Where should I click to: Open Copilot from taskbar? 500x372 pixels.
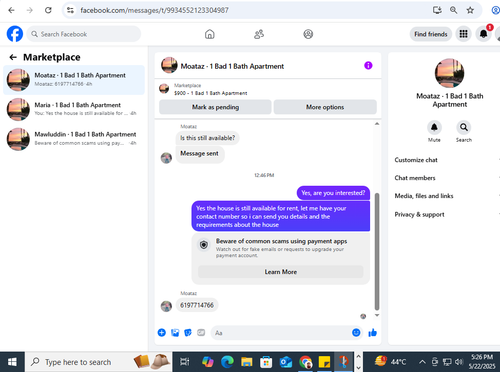coord(208,362)
